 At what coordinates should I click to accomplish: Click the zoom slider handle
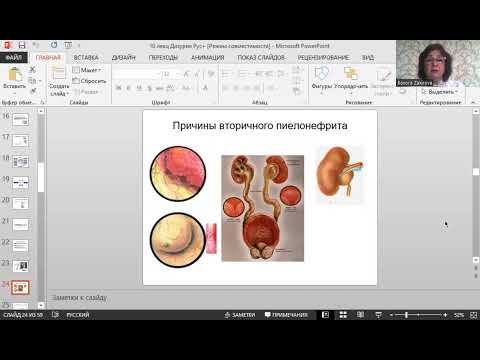pos(406,315)
